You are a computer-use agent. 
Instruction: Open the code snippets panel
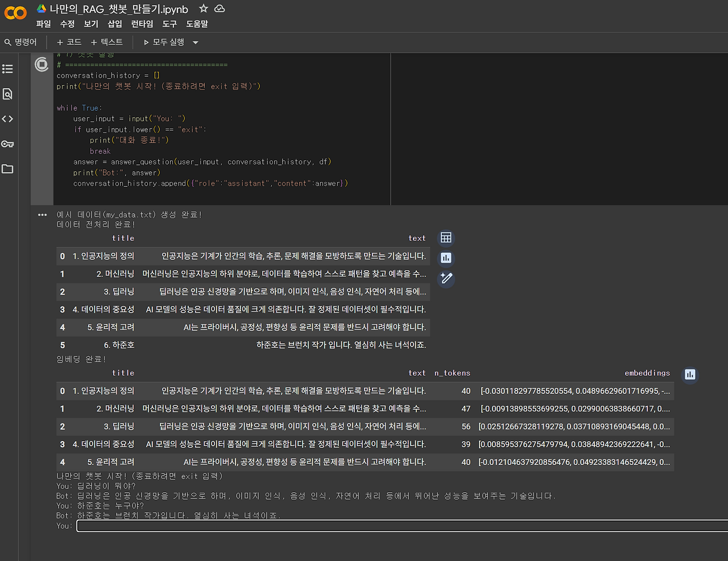tap(7, 119)
